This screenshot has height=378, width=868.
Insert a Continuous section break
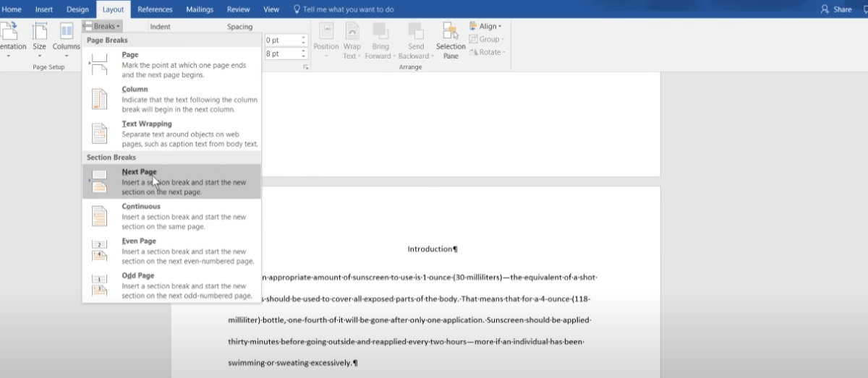pyautogui.click(x=171, y=216)
